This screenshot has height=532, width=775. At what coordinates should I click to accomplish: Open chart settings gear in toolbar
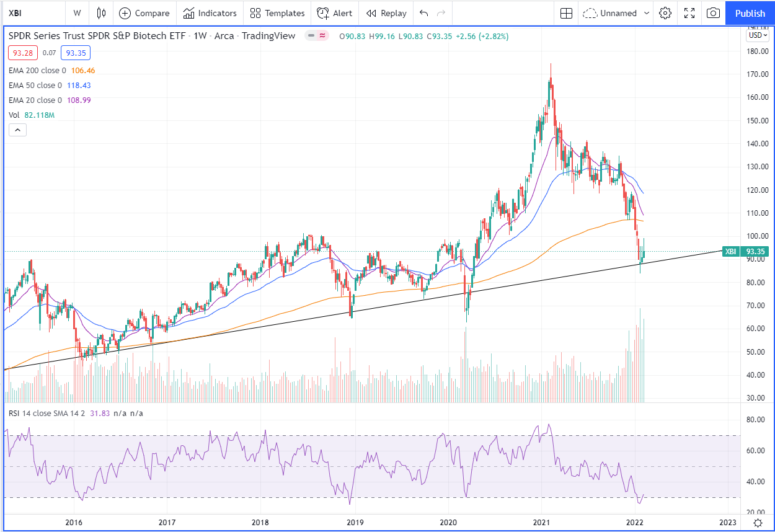(665, 13)
